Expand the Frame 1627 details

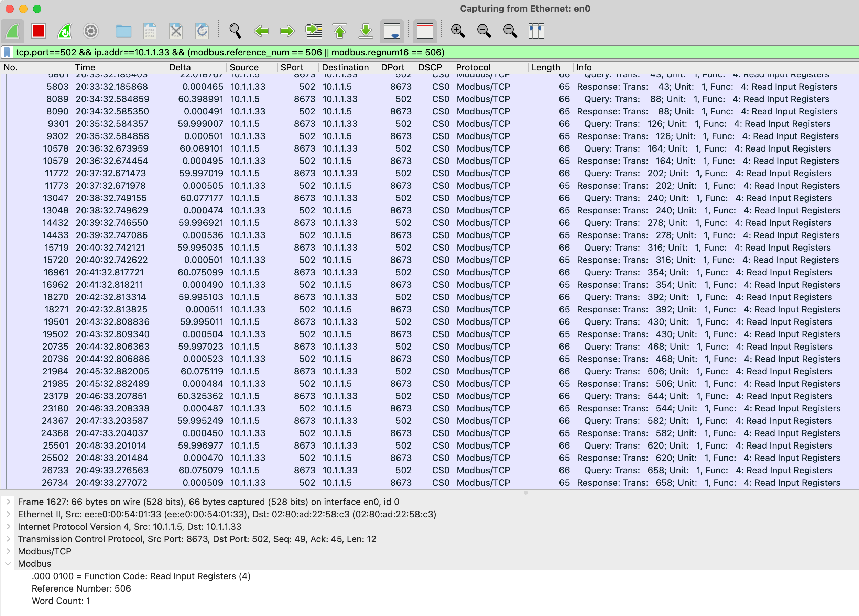[8, 502]
